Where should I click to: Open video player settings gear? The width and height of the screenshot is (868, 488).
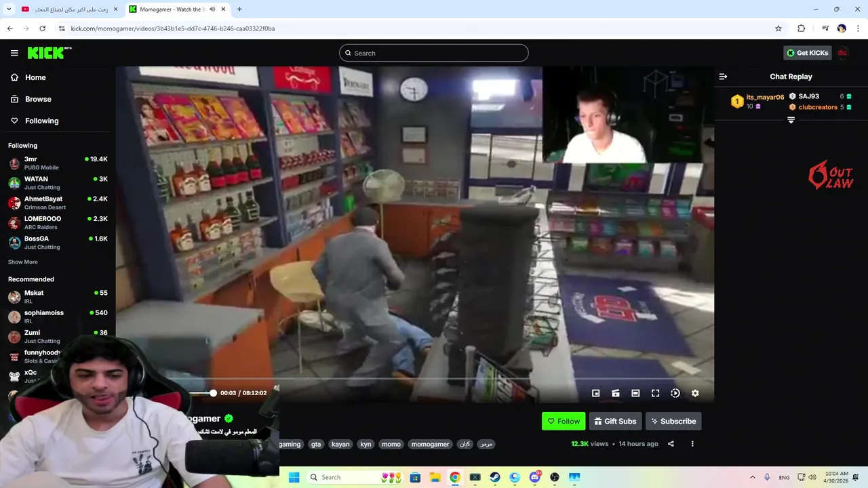[695, 393]
